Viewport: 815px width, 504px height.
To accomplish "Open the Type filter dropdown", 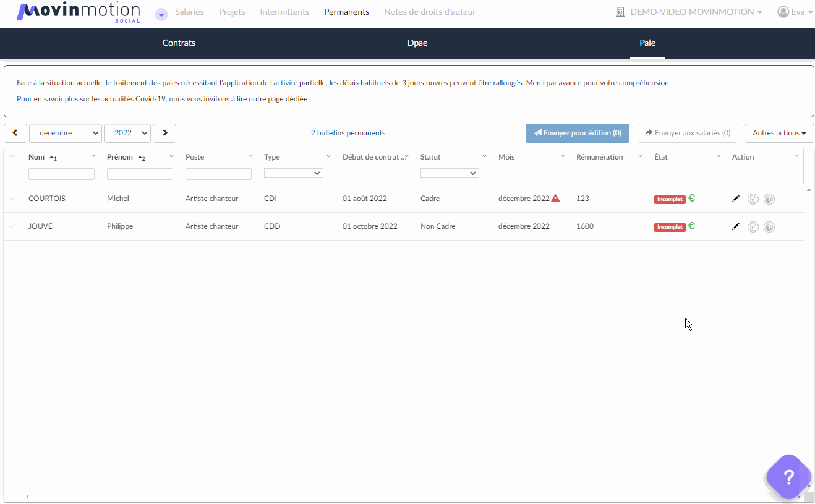I will tap(294, 174).
